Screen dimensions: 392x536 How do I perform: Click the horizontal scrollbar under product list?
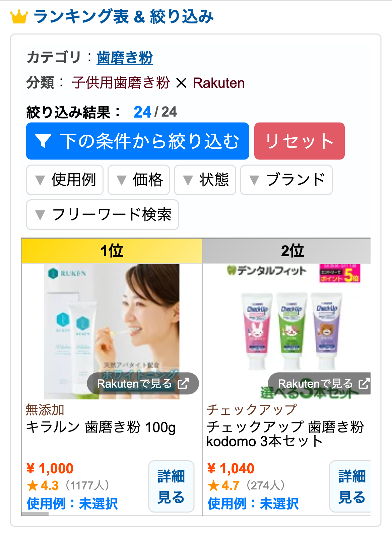point(35,514)
